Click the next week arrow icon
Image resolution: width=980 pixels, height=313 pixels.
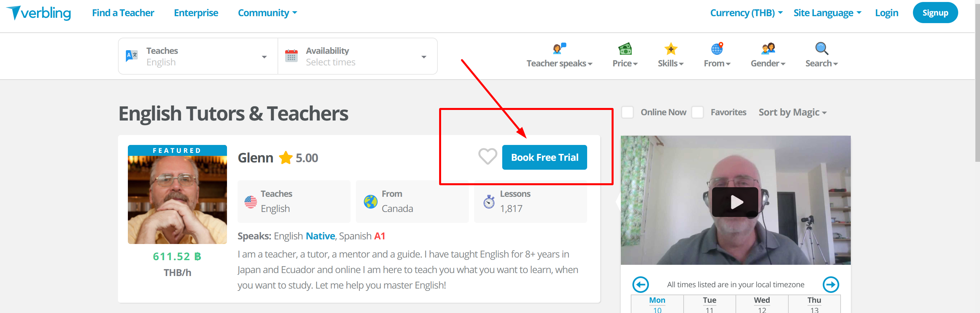pos(831,285)
